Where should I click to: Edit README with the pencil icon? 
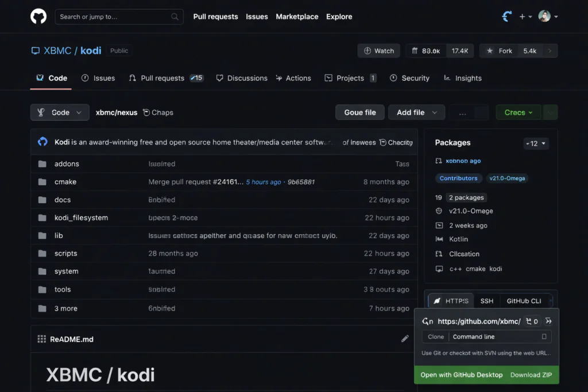coord(405,339)
